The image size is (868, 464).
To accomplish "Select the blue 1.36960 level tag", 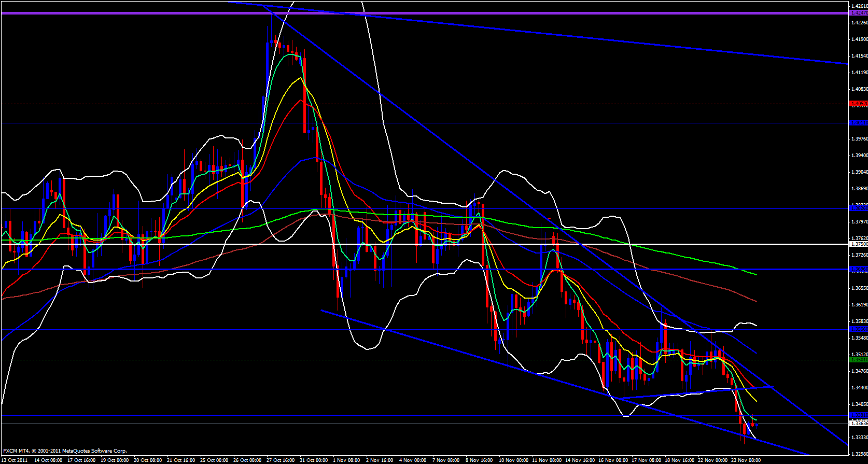I will click(859, 270).
